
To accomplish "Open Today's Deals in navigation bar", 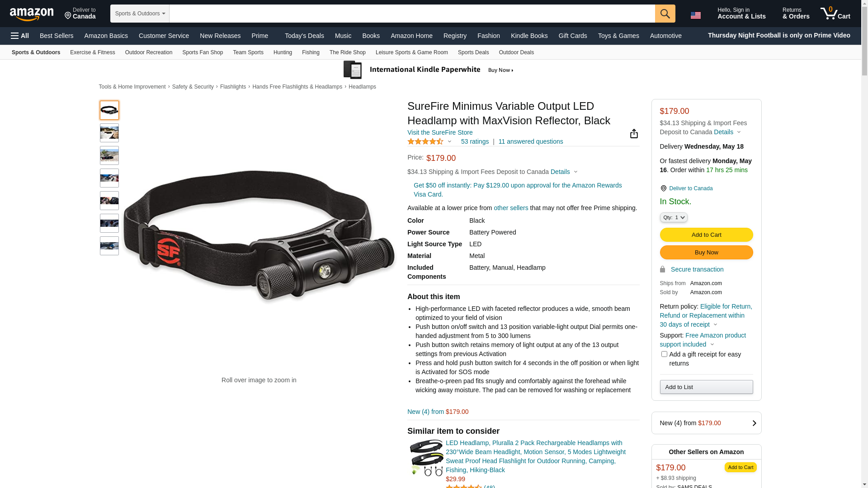I will coord(304,36).
